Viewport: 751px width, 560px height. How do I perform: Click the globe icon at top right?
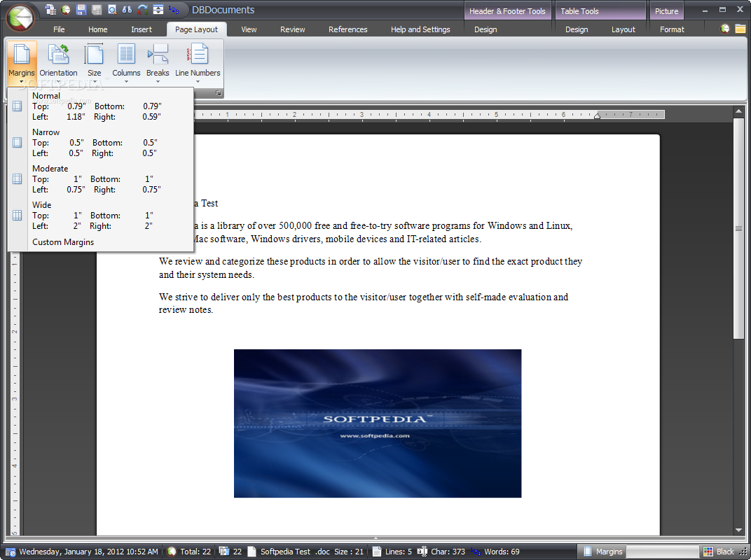725,29
